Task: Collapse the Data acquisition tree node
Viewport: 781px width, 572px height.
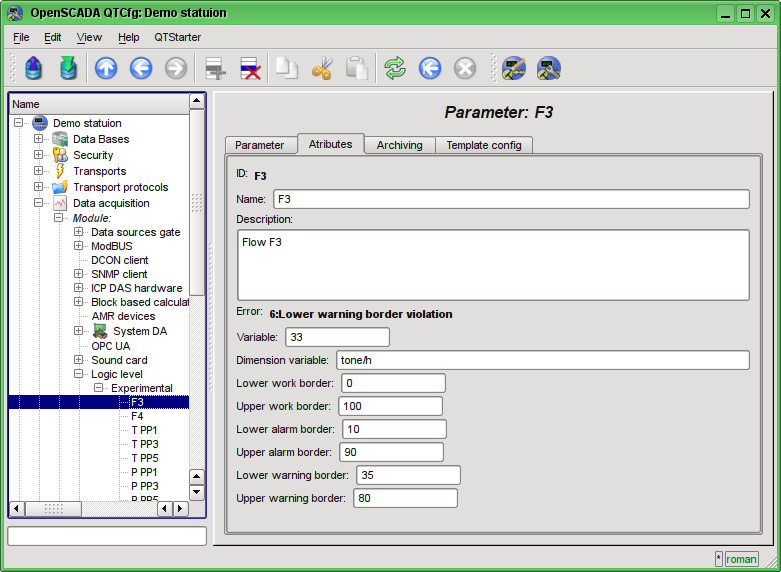Action: coord(39,203)
